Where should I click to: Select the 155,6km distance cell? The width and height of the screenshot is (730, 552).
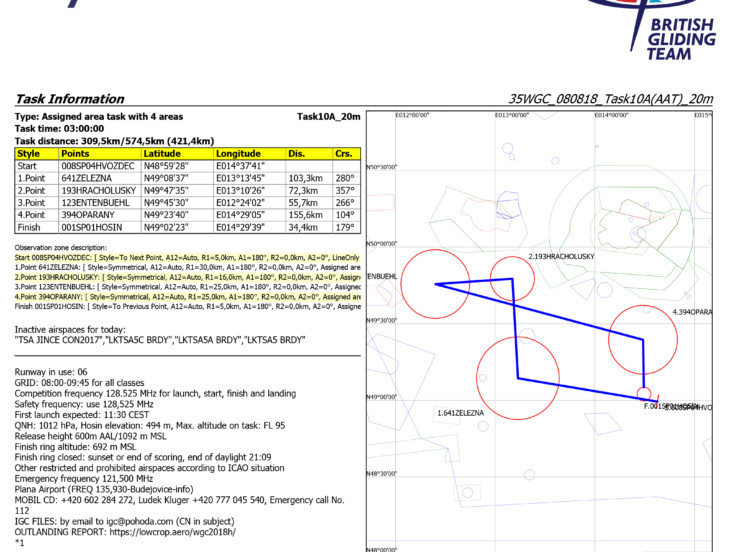tap(308, 212)
